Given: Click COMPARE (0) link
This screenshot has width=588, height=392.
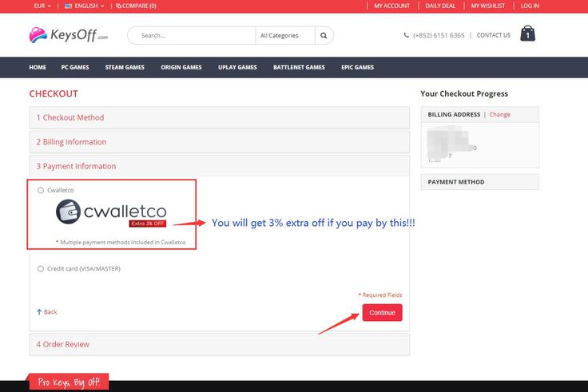Looking at the screenshot, I should (136, 6).
